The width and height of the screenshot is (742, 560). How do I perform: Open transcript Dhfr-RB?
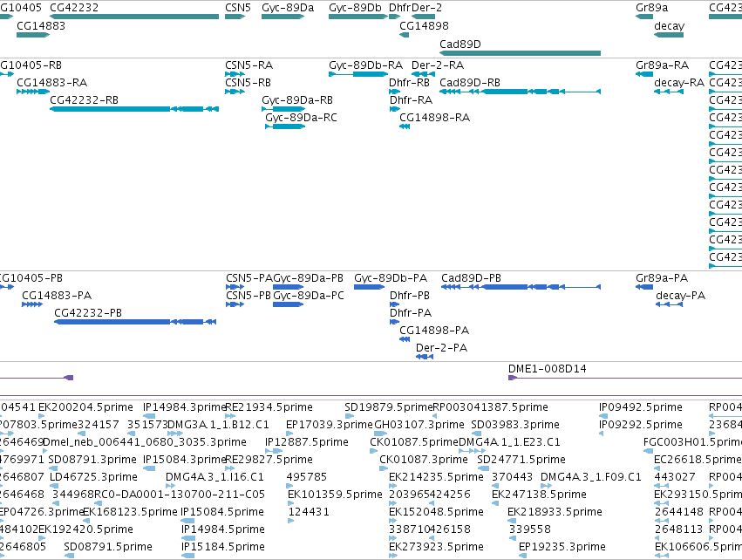tap(409, 83)
